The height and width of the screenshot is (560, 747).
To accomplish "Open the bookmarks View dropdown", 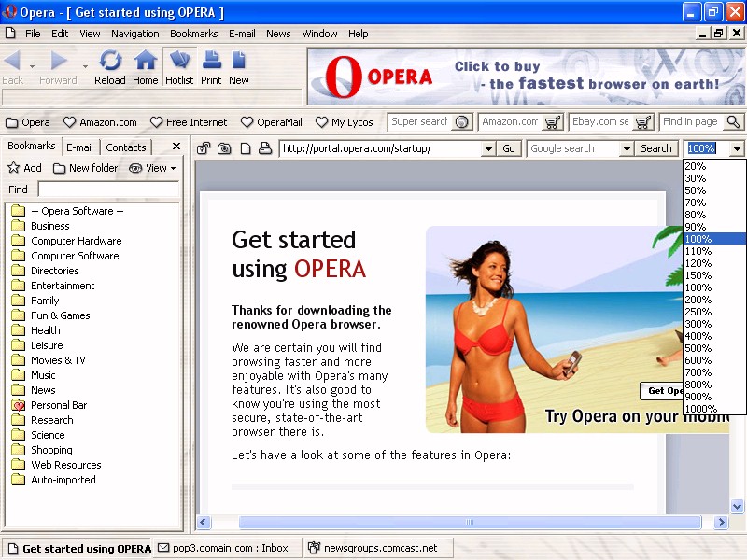I will coord(153,168).
